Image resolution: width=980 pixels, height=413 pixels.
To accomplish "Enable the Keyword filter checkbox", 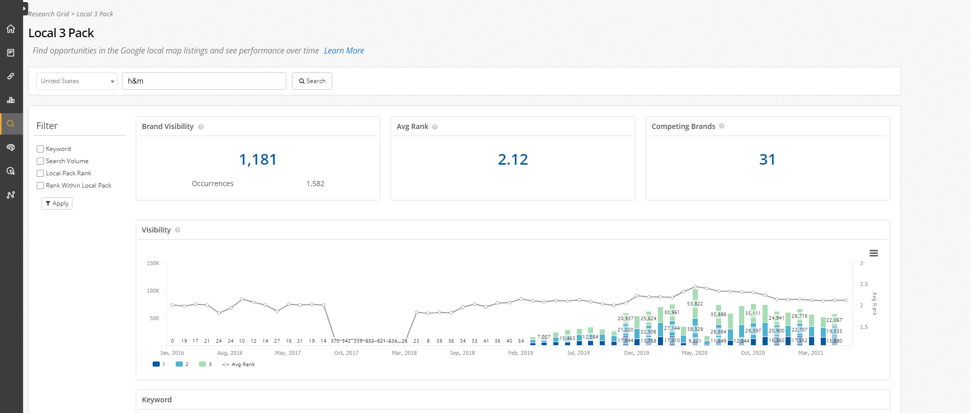I will tap(40, 149).
